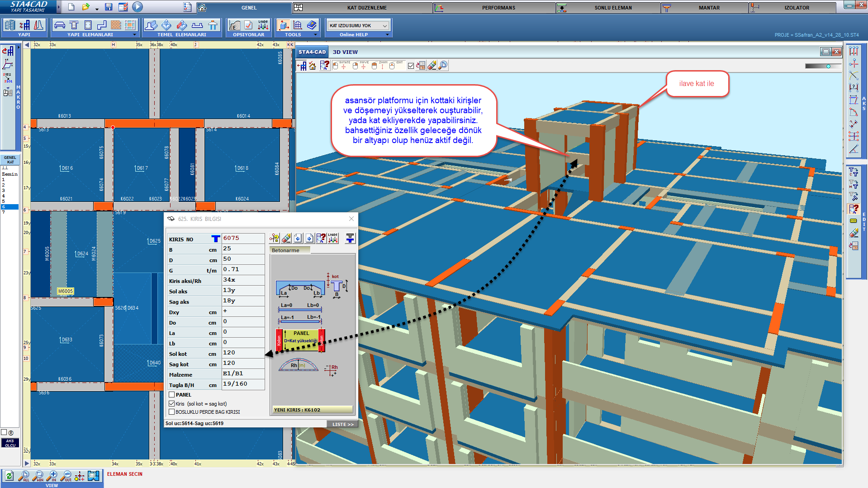
Task: Click the Zoom In magnifier at bottom
Action: (x=52, y=476)
